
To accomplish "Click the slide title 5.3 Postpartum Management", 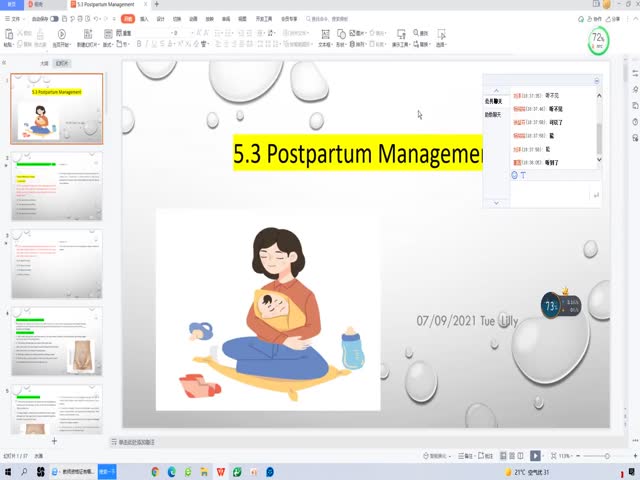I will 358,153.
